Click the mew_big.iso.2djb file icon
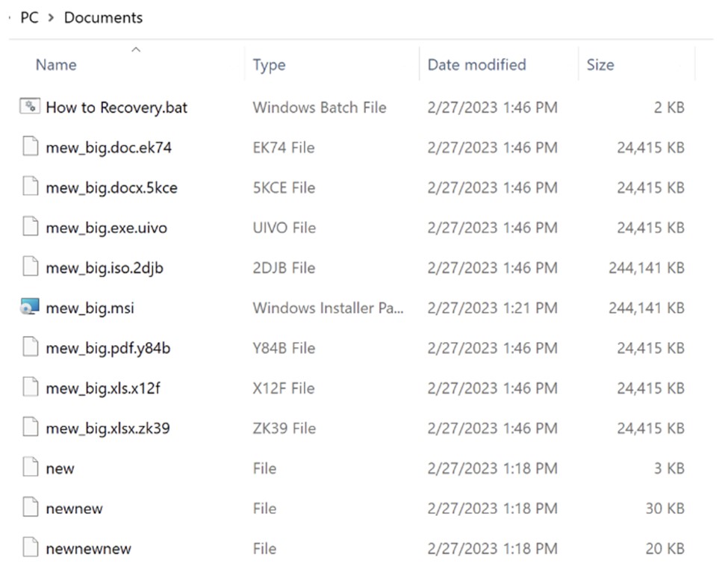This screenshot has width=728, height=572. 30,267
